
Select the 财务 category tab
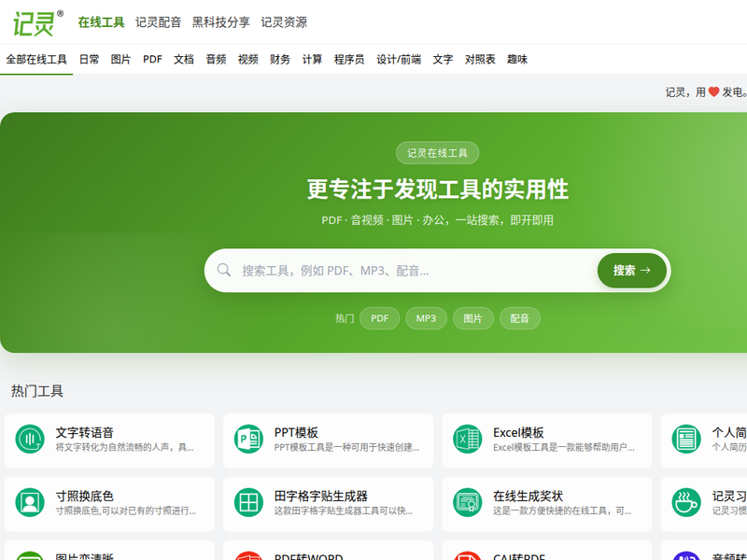click(x=279, y=60)
